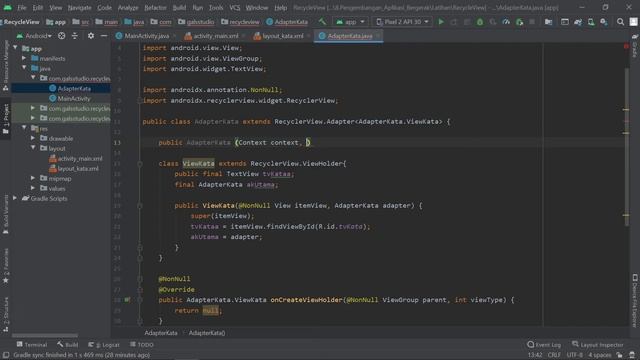Image resolution: width=640 pixels, height=360 pixels.
Task: Open the Build tool window button
Action: click(x=68, y=345)
